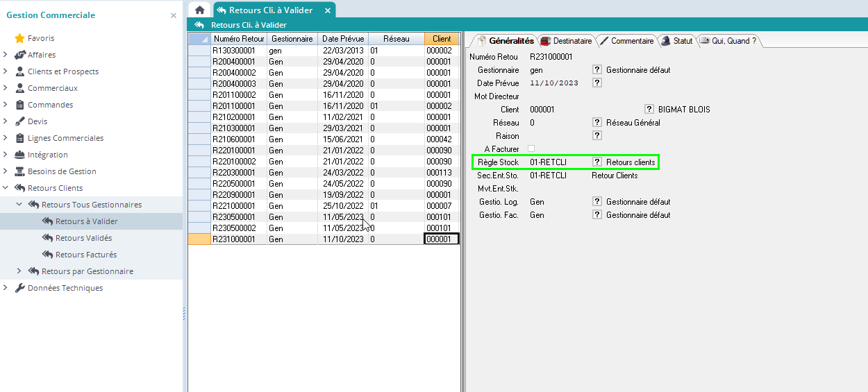The image size is (868, 392).
Task: Click the Données Techniques wrench icon
Action: click(19, 288)
